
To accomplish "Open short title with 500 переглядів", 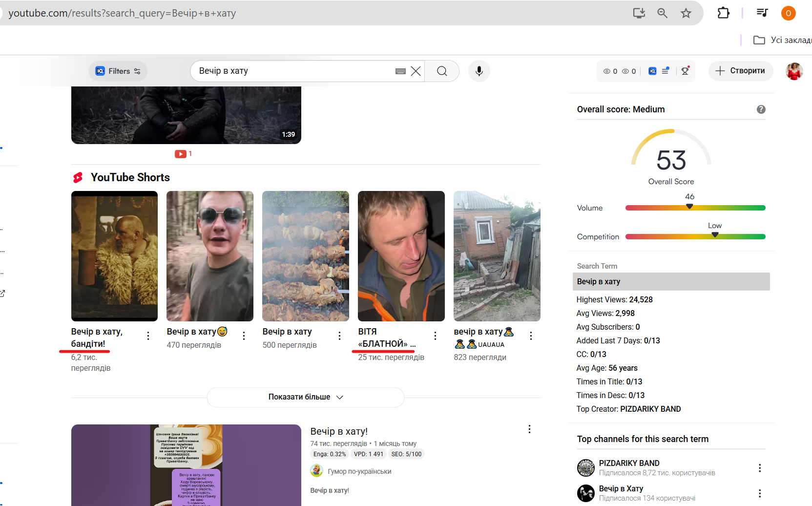I will click(287, 332).
